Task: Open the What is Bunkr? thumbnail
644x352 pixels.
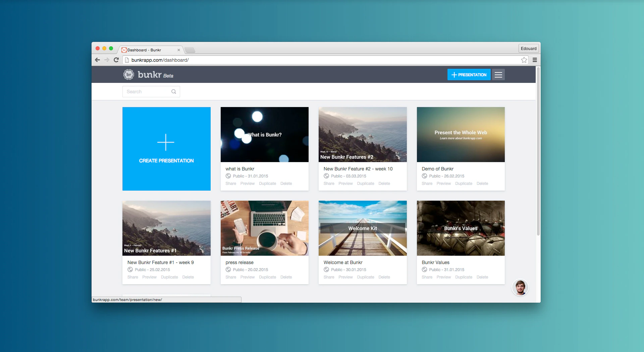Action: pos(265,135)
